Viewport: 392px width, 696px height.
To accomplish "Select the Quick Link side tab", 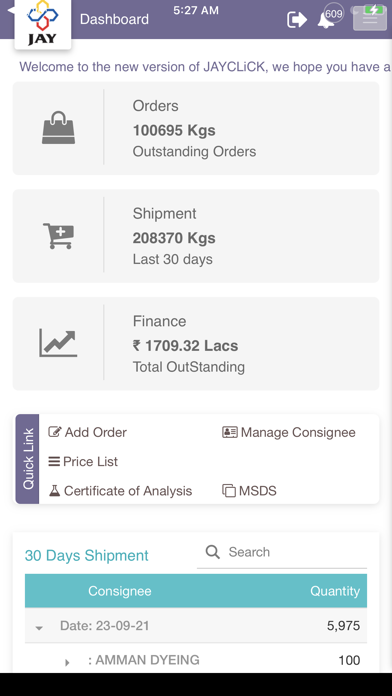I will (x=28, y=459).
